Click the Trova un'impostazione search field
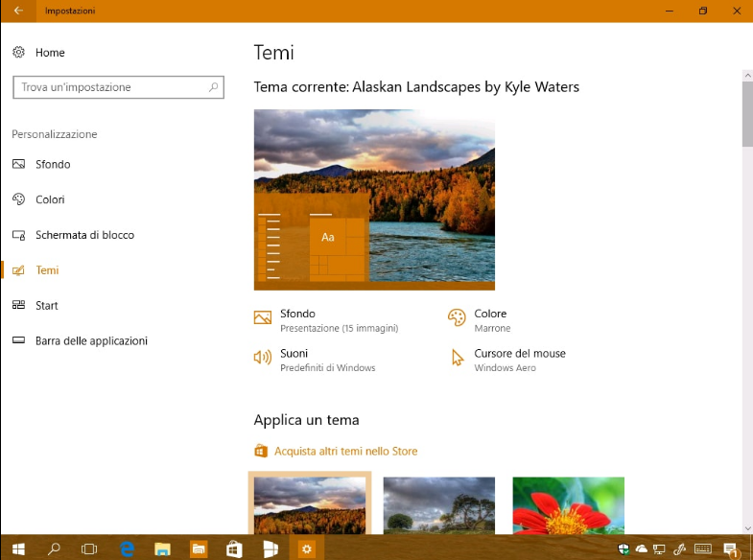The height and width of the screenshot is (560, 753). 118,87
